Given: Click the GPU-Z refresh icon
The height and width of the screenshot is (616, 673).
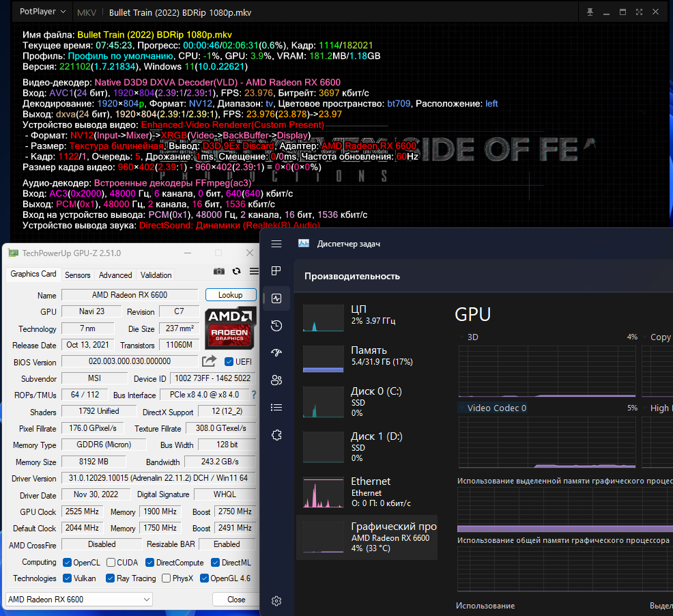Looking at the screenshot, I should (236, 271).
